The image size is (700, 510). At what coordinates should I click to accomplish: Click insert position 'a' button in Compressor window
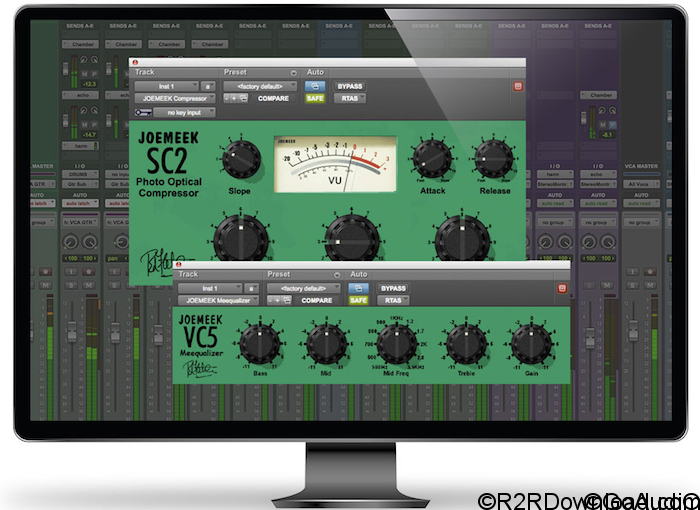tap(208, 86)
